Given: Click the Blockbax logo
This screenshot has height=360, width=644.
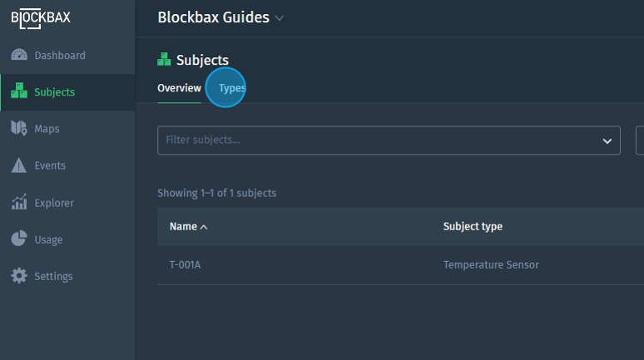Looking at the screenshot, I should pyautogui.click(x=42, y=18).
